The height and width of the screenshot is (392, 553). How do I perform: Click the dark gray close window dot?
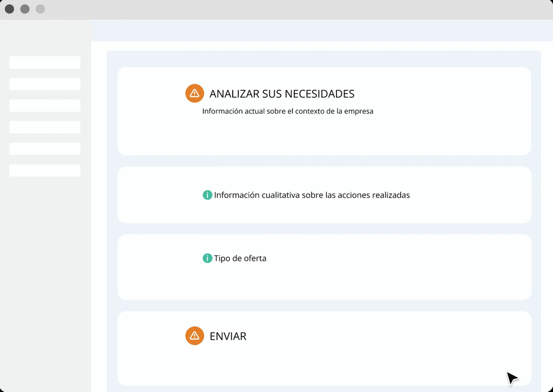coord(10,9)
